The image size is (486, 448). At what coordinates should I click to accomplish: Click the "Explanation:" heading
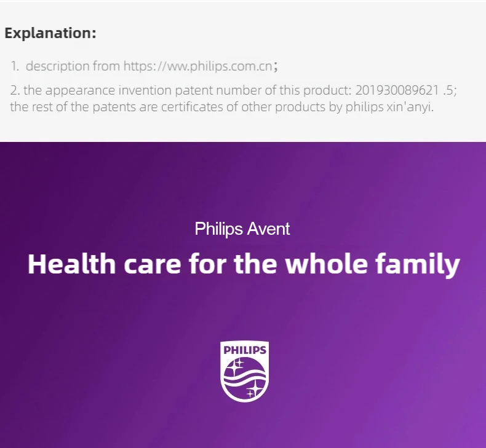[x=50, y=33]
